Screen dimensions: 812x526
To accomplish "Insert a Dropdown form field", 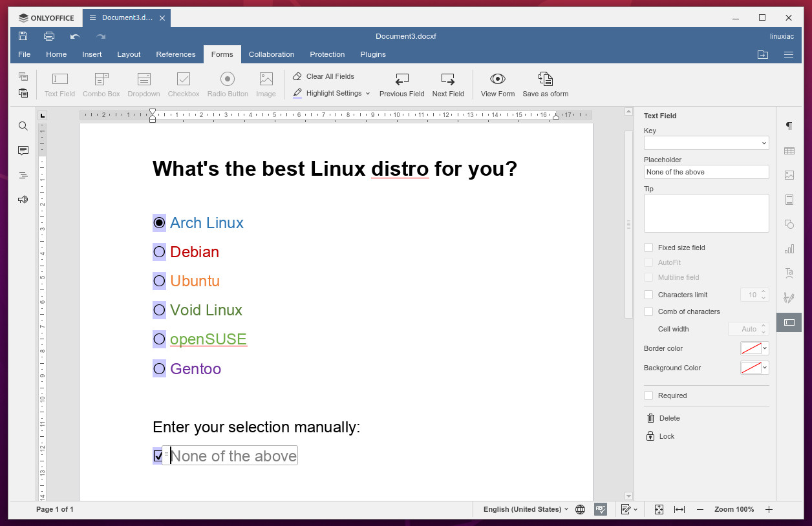I will click(x=144, y=85).
